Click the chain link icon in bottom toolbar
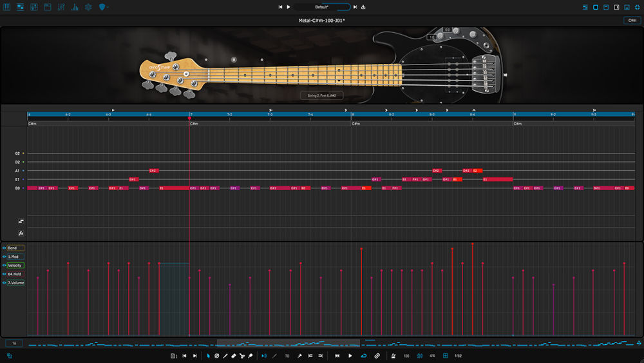The image size is (644, 363). (377, 356)
